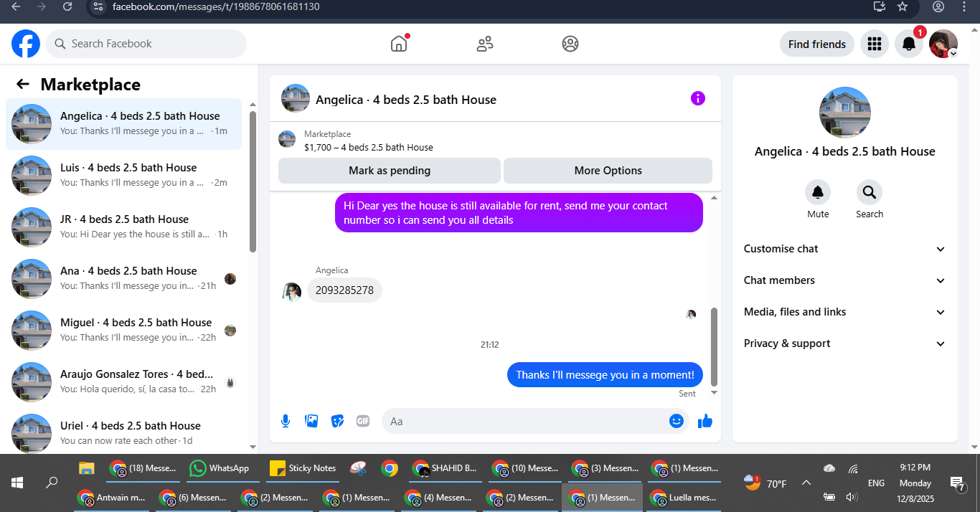Click the Thanks I'll messege you bubble
980x512 pixels.
[x=605, y=374]
